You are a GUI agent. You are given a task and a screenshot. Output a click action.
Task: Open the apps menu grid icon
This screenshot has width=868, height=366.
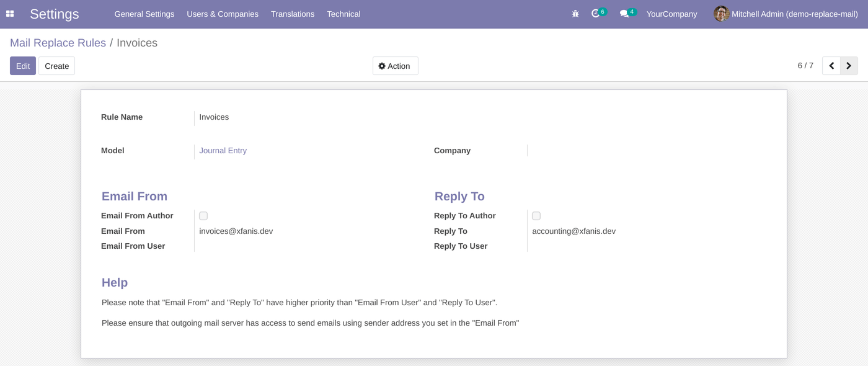(x=9, y=14)
